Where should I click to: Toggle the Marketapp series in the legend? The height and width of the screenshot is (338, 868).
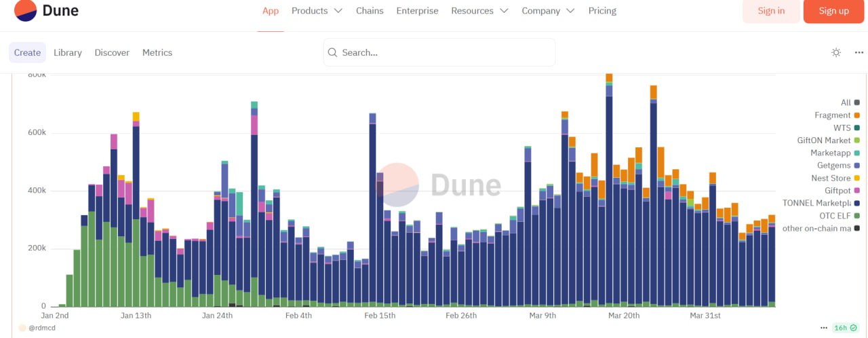(835, 153)
